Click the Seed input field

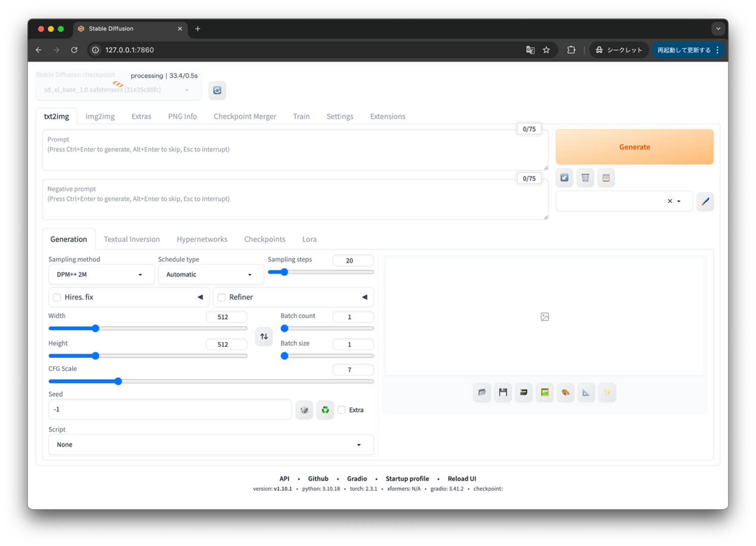click(170, 410)
